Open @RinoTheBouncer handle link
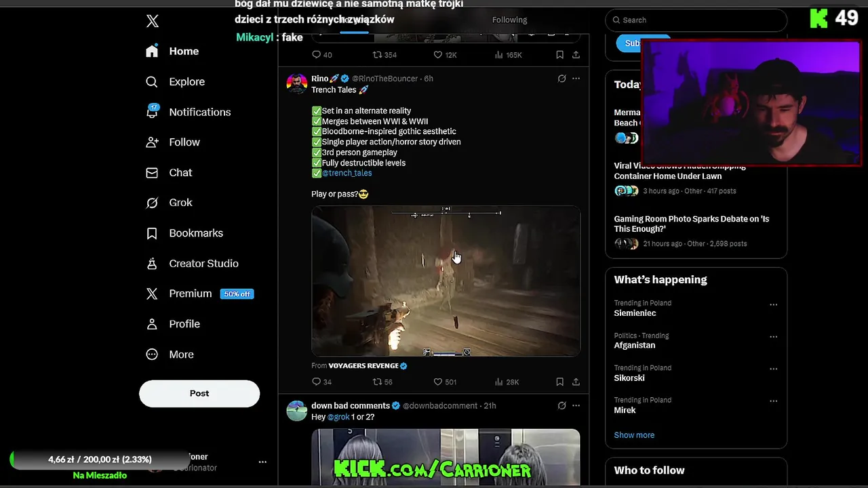 click(x=384, y=79)
